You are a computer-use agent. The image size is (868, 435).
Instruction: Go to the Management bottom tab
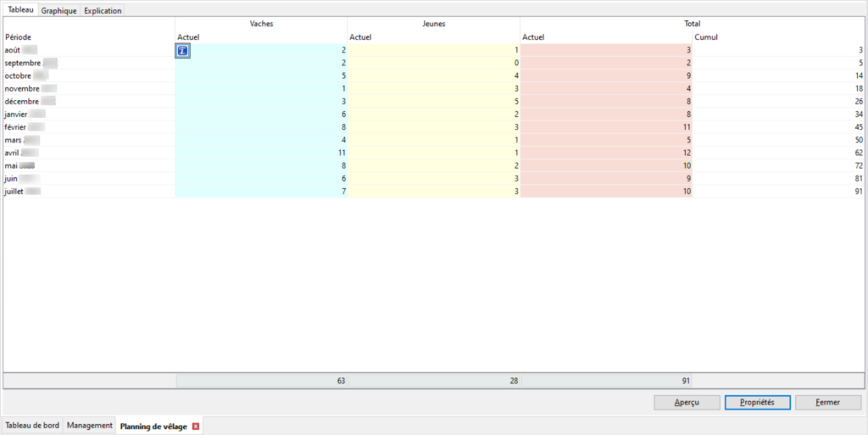pos(90,426)
